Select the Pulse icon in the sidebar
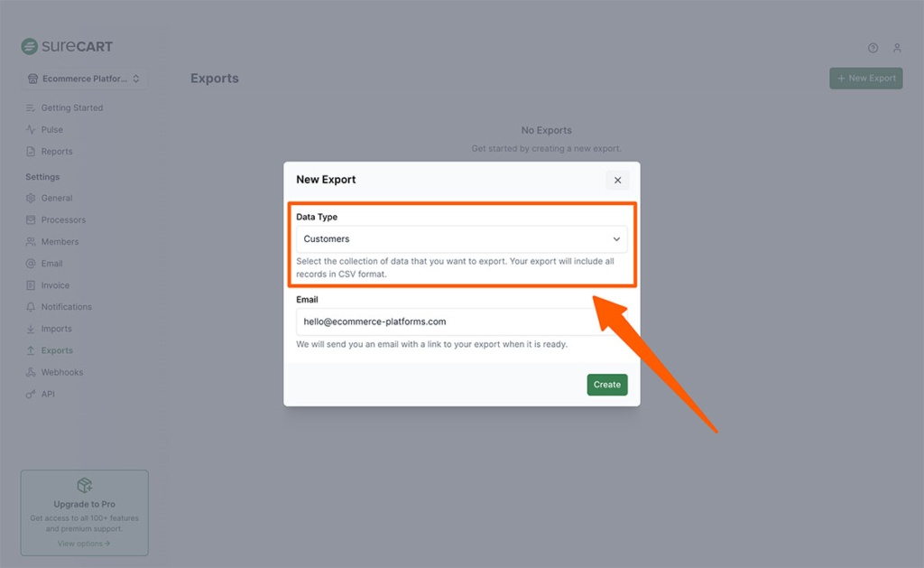Screen dimensions: 924x568 coord(32,129)
